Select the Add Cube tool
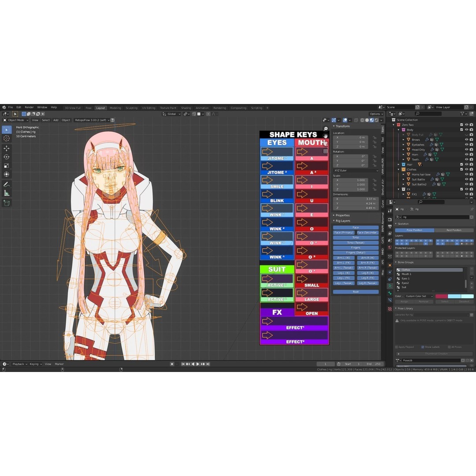The image size is (476, 476). 6,203
